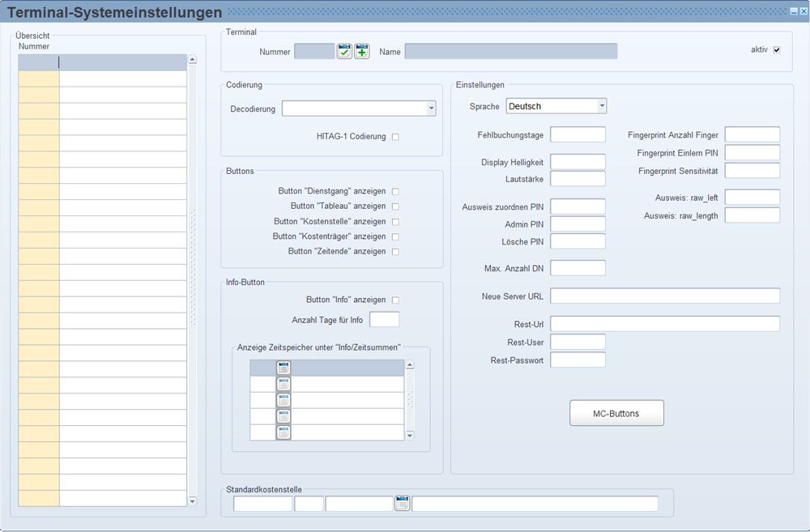The image size is (810, 532).
Task: Click the Terminal Name input field
Action: pos(511,51)
